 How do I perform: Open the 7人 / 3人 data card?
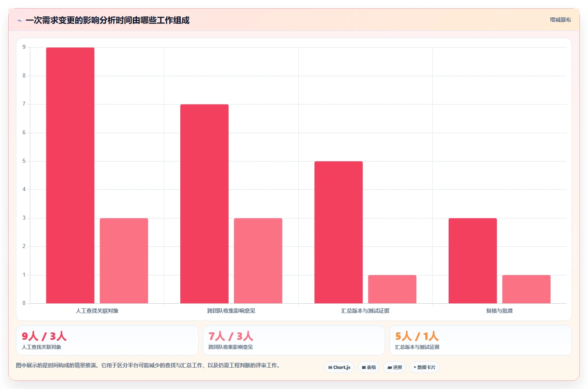(294, 340)
